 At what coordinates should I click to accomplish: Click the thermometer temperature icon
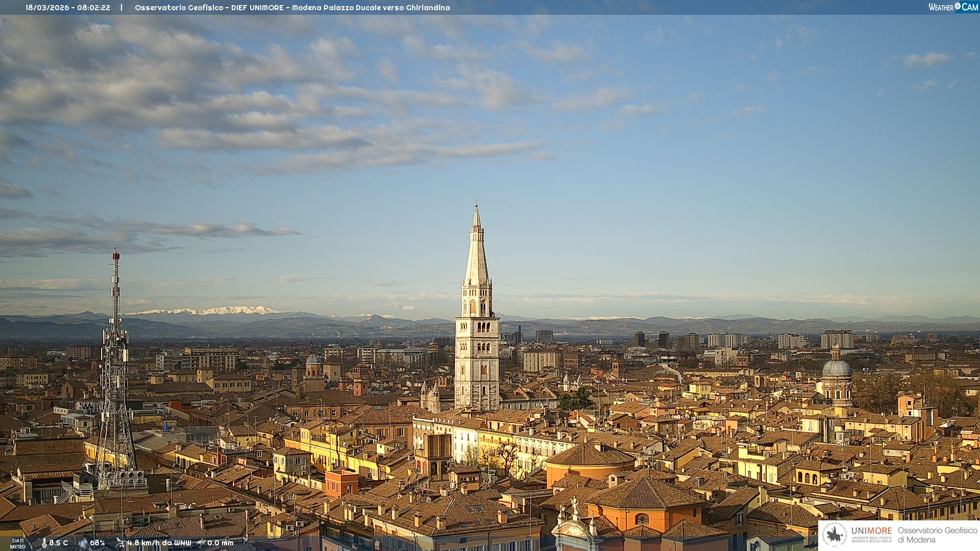click(44, 543)
